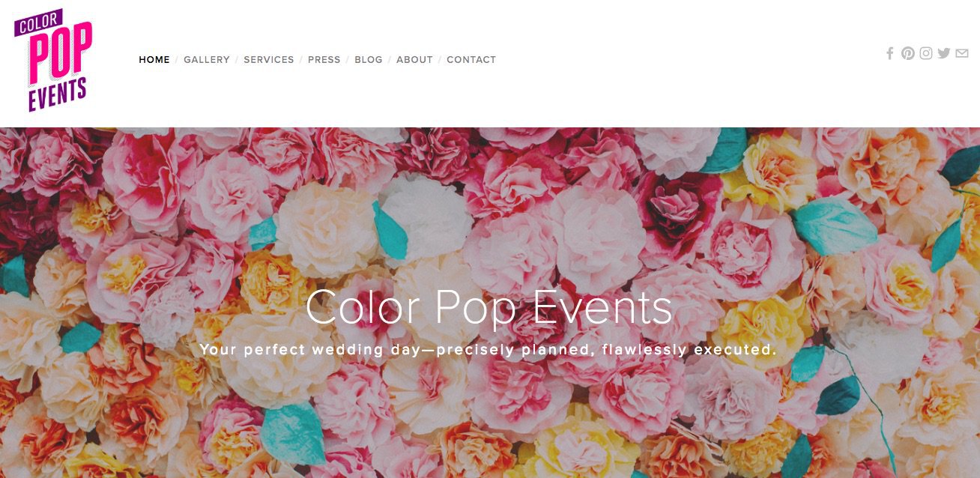Open the Facebook social icon

tap(890, 53)
